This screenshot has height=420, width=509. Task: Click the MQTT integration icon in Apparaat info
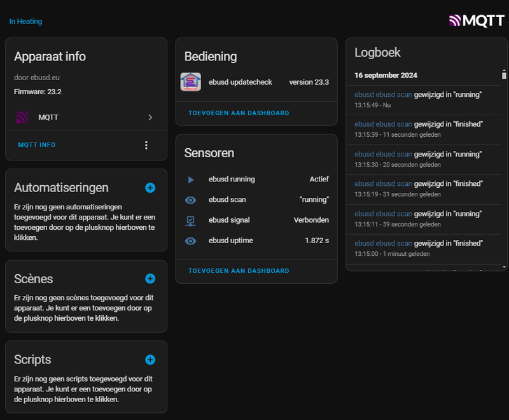click(x=22, y=117)
